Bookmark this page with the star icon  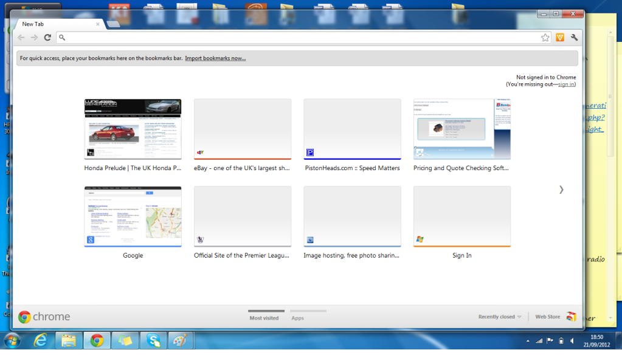tap(545, 37)
